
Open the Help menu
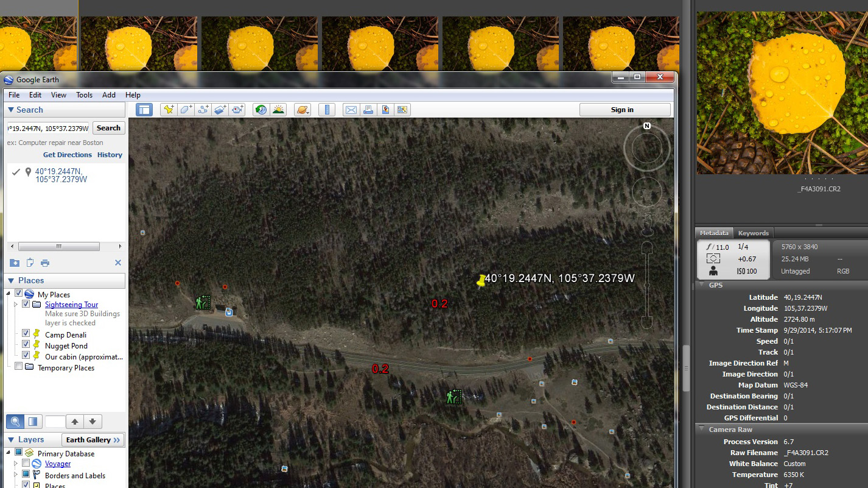point(133,95)
